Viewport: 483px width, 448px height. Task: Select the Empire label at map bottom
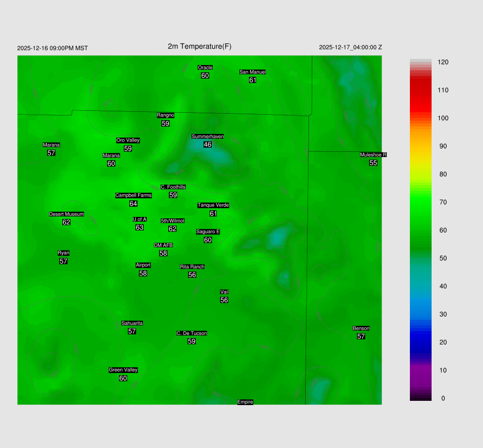245,402
